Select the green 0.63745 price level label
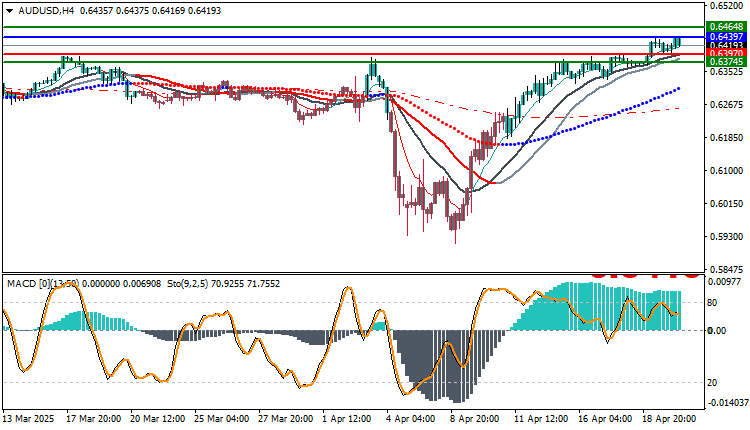The image size is (750, 430). (726, 62)
